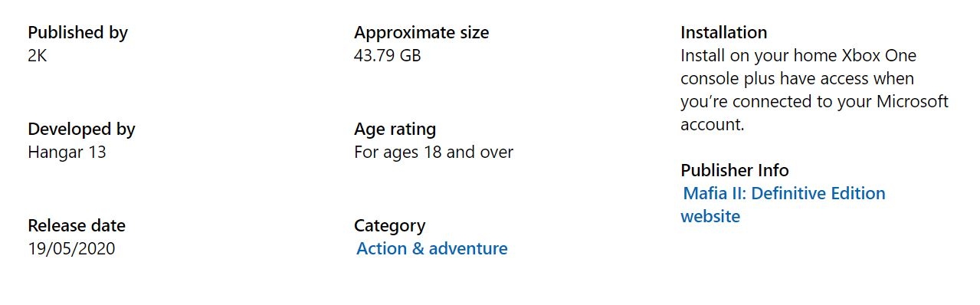Select the Approximate size heading
Viewport: 980px width, 305px height.
pos(421,32)
